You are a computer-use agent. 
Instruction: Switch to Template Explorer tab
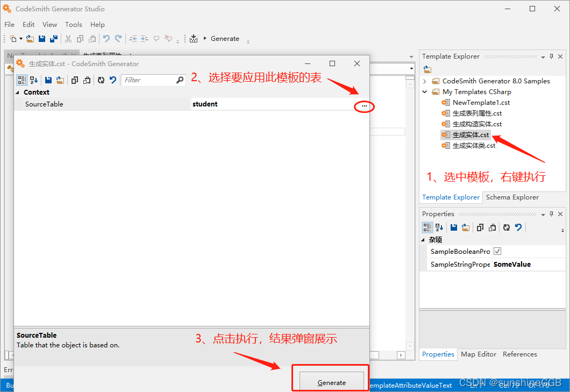(451, 197)
